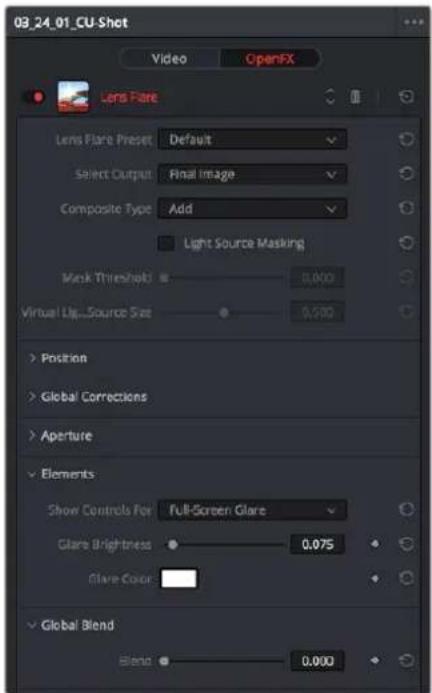
Task: Reset the Lens Flare Preset parameter
Action: (406, 140)
